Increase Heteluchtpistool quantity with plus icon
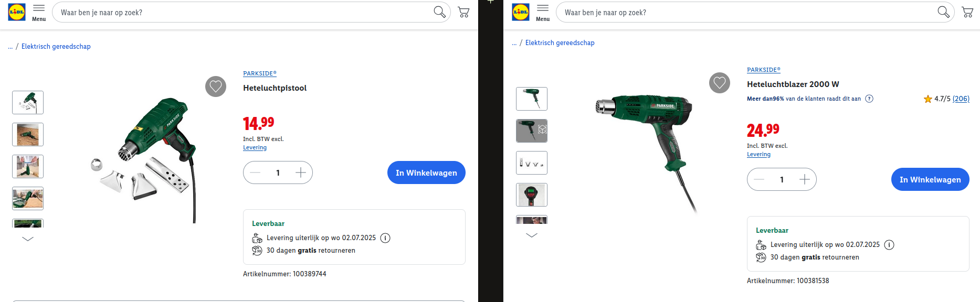This screenshot has width=980, height=302. pos(301,172)
